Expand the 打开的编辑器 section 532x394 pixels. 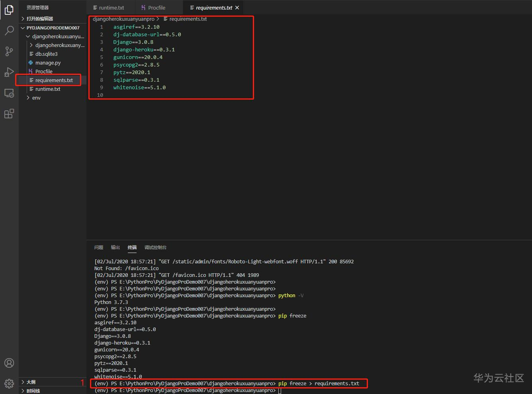tap(53, 19)
